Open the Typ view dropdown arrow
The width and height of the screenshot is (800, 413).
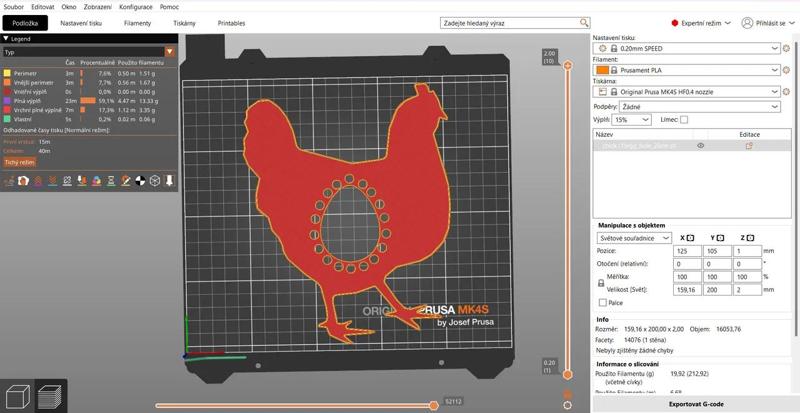point(170,52)
